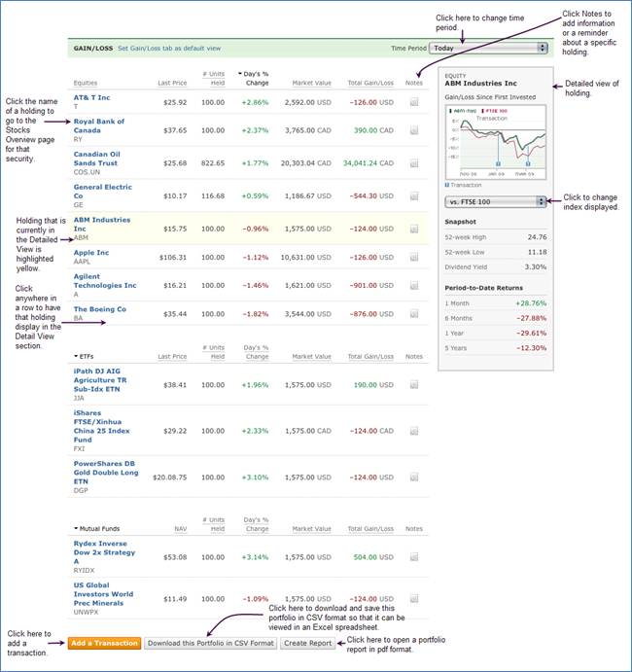The width and height of the screenshot is (632, 672).
Task: Click Download this Portfolio in CSV Format
Action: (x=210, y=643)
